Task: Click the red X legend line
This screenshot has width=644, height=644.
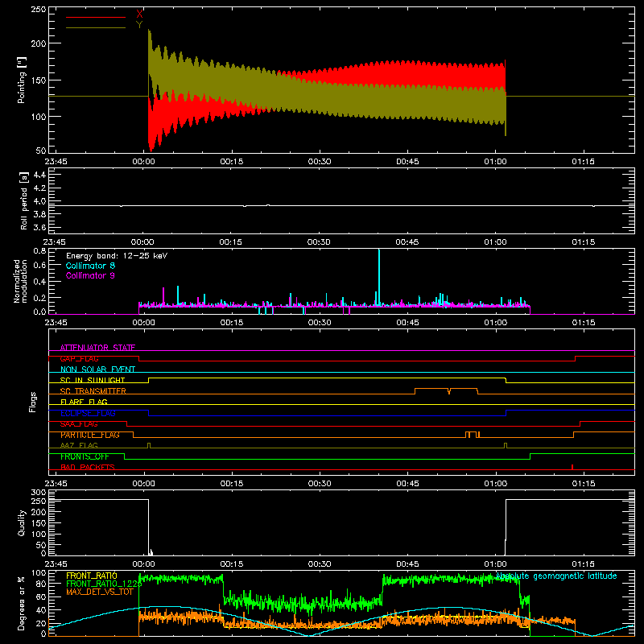Action: click(96, 17)
